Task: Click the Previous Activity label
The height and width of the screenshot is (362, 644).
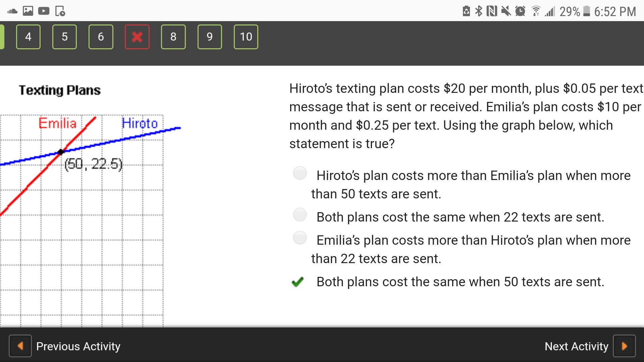Action: click(x=78, y=346)
